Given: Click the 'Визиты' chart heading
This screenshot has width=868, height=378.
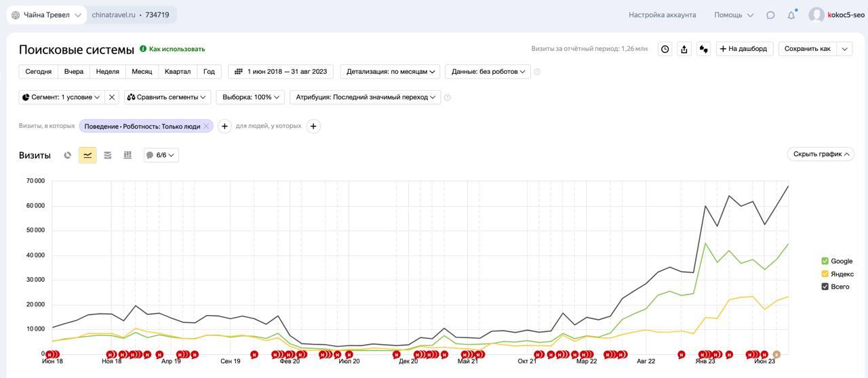Looking at the screenshot, I should pos(35,155).
